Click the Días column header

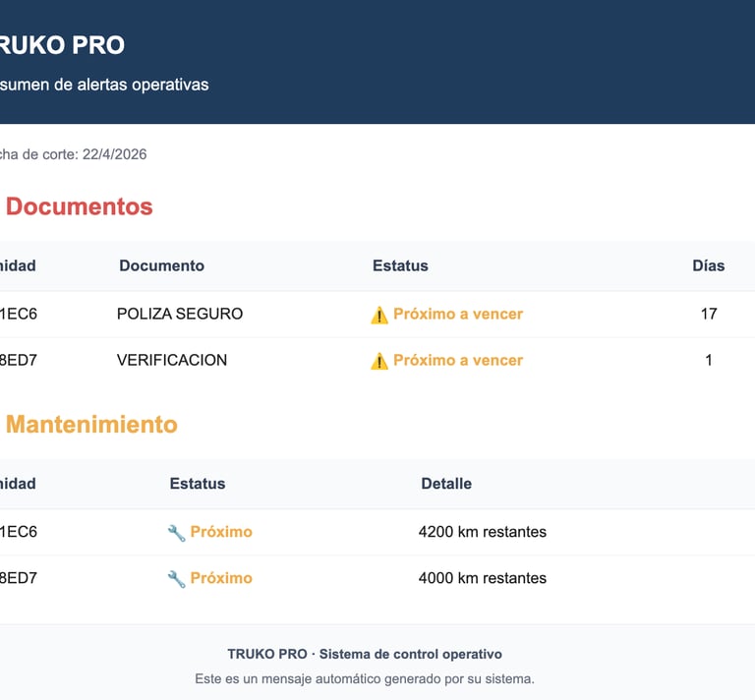click(x=708, y=265)
